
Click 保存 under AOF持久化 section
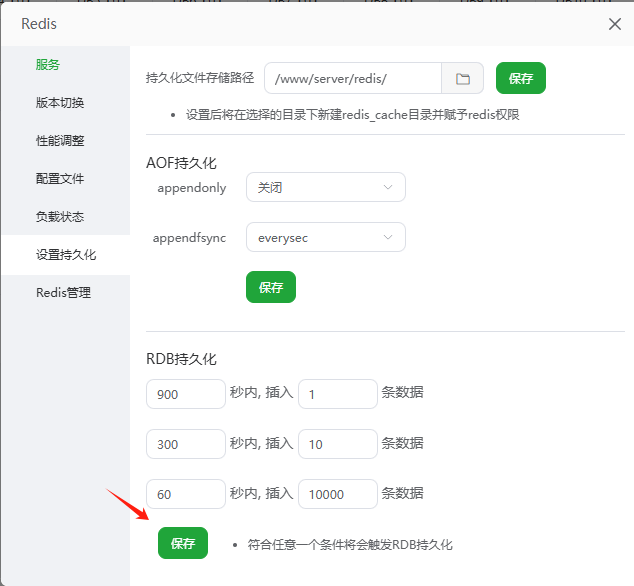click(271, 287)
